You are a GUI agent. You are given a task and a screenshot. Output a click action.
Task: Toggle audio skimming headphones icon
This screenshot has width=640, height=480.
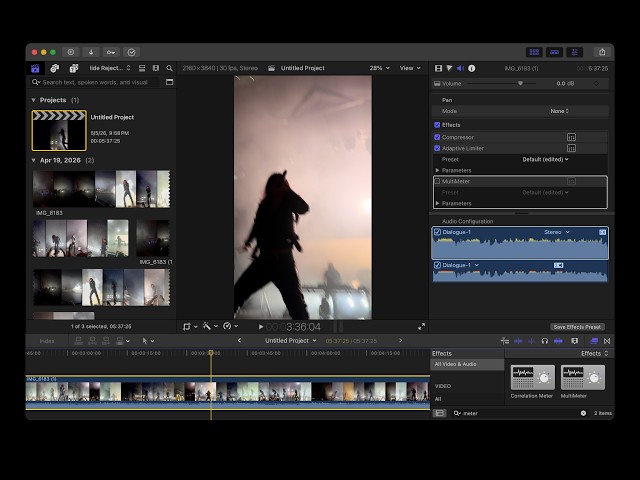click(x=544, y=341)
